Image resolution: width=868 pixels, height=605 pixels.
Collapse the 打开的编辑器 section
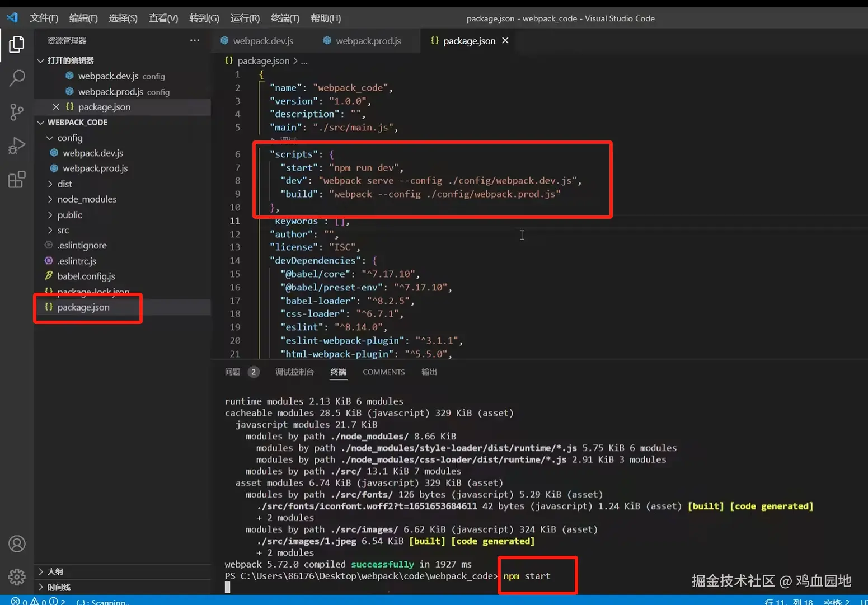click(x=123, y=60)
